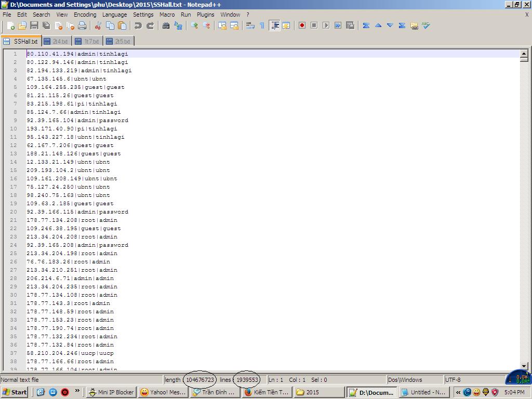532x399 pixels.
Task: Switch to Yahoo! Messenger taskbar button
Action: click(x=163, y=392)
